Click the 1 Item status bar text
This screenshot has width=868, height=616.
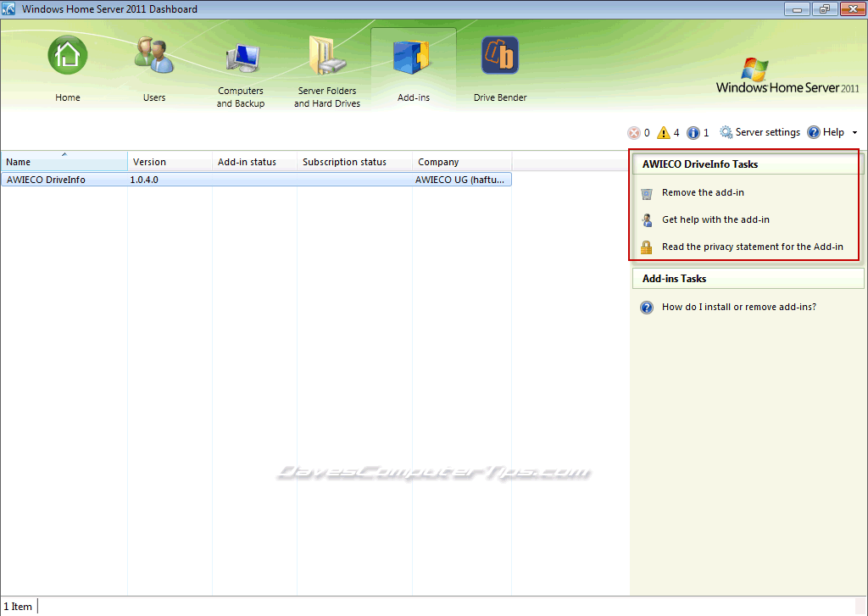pyautogui.click(x=18, y=607)
